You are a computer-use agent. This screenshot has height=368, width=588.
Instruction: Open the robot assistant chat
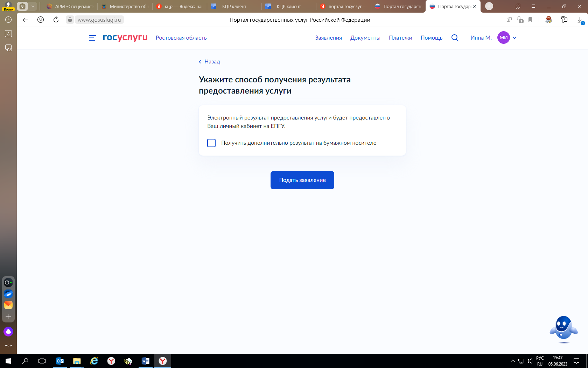563,329
